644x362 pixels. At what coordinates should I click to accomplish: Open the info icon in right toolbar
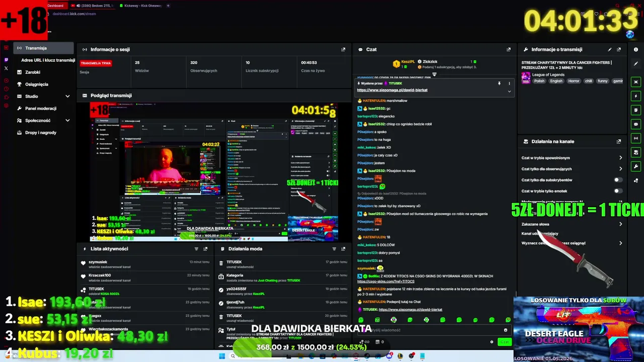(636, 50)
